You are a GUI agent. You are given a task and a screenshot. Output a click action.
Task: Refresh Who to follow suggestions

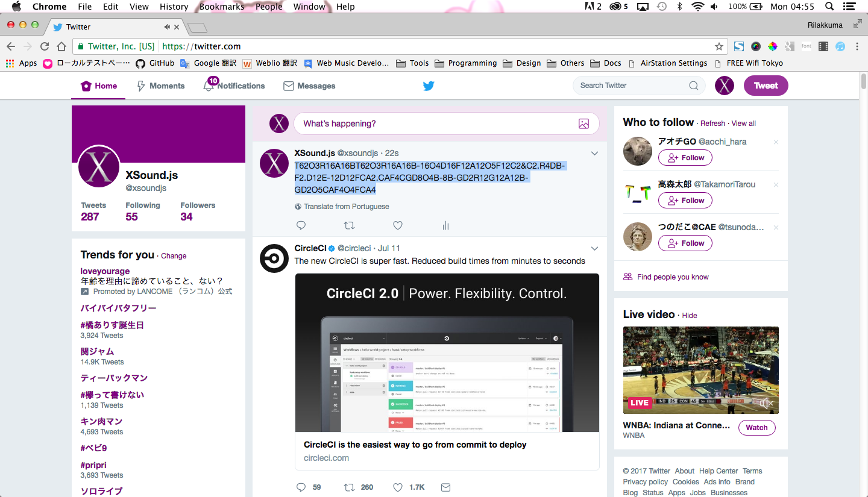[x=712, y=123]
